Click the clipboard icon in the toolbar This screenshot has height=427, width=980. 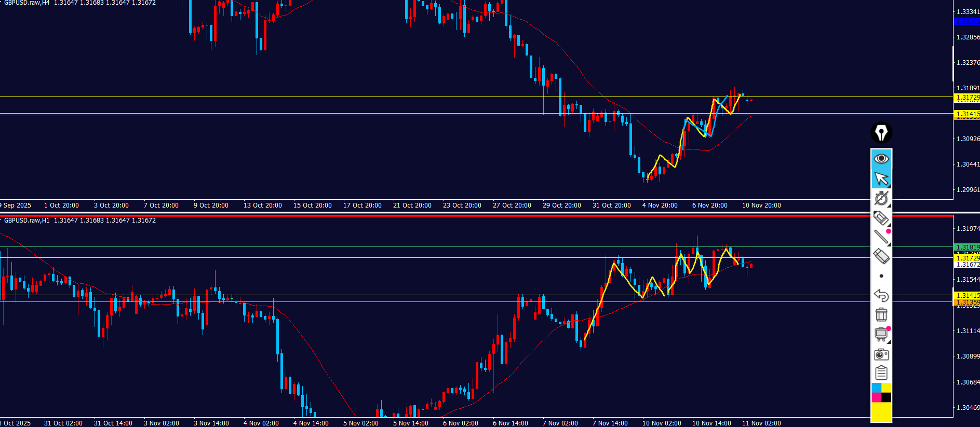coord(881,373)
